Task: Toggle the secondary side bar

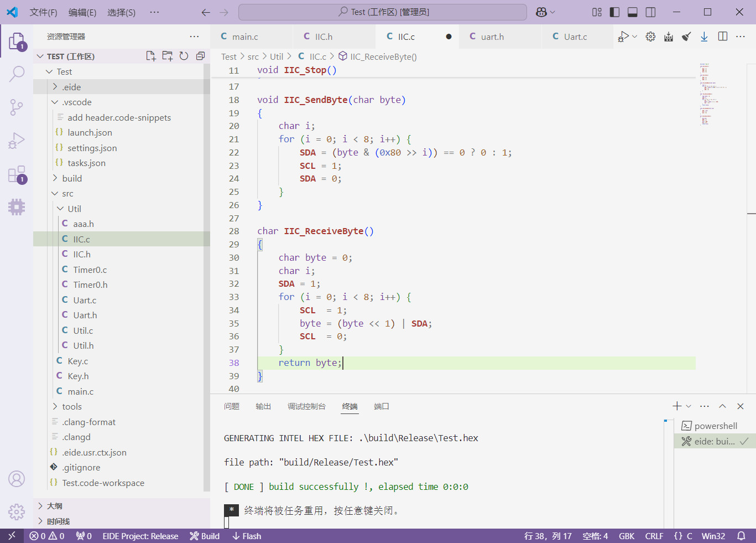Action: 651,12
